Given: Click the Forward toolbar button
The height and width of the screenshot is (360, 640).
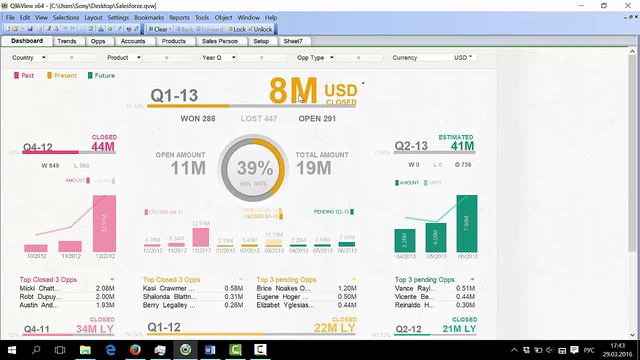Looking at the screenshot, I should (x=210, y=29).
